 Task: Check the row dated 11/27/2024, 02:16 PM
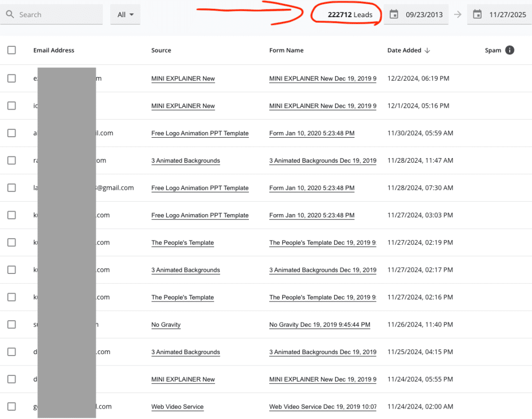click(11, 297)
